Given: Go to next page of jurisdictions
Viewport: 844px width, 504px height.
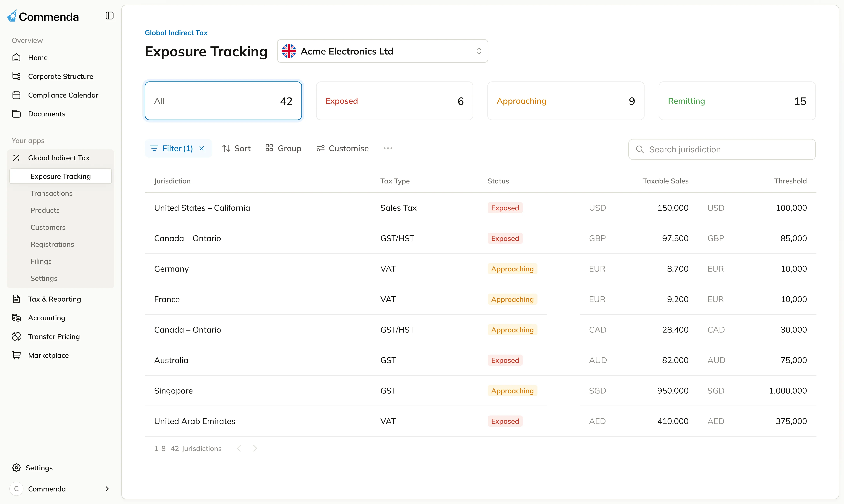Looking at the screenshot, I should pyautogui.click(x=255, y=448).
